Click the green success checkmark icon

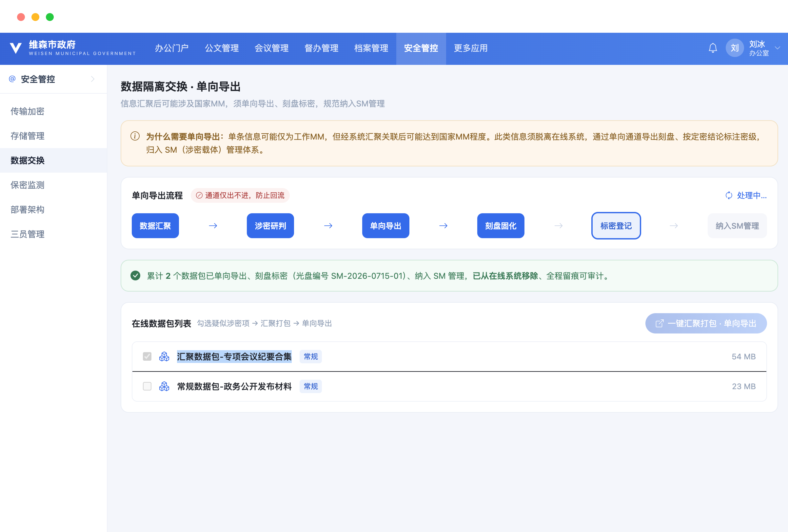coord(135,275)
